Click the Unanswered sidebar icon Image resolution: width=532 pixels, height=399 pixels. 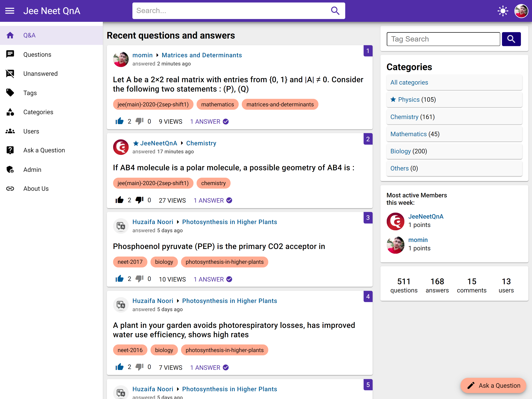pos(10,74)
